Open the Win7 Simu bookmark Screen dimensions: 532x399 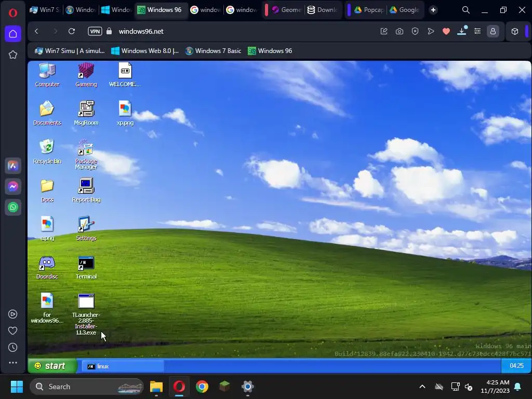[x=70, y=51]
